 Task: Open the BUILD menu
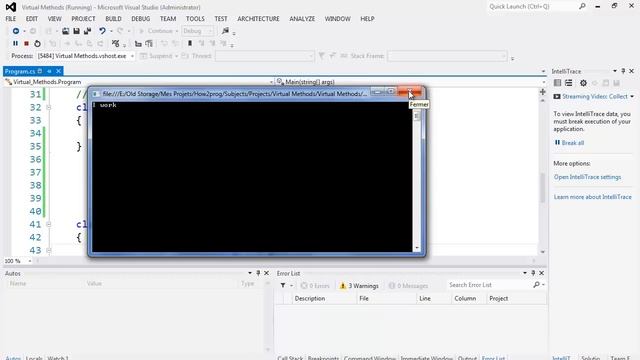113,19
